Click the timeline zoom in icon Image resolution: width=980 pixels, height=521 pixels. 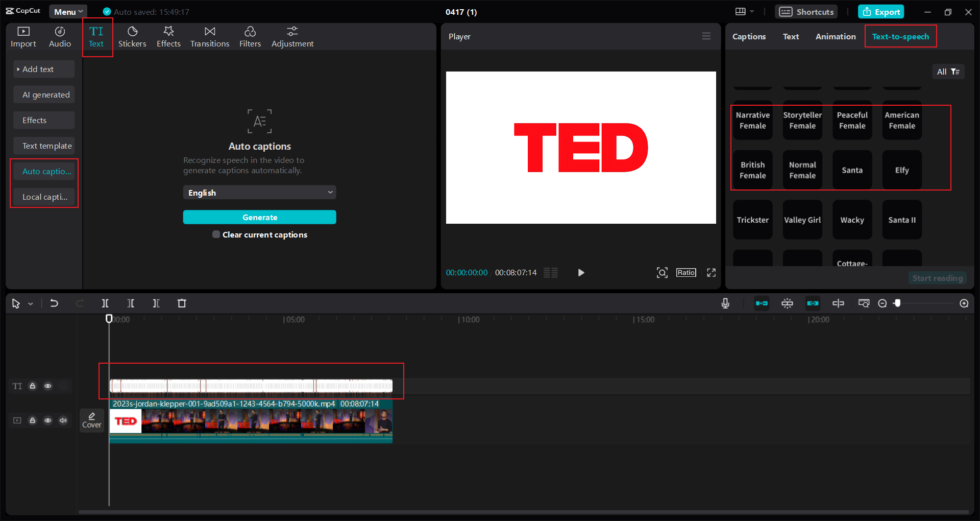click(x=964, y=303)
